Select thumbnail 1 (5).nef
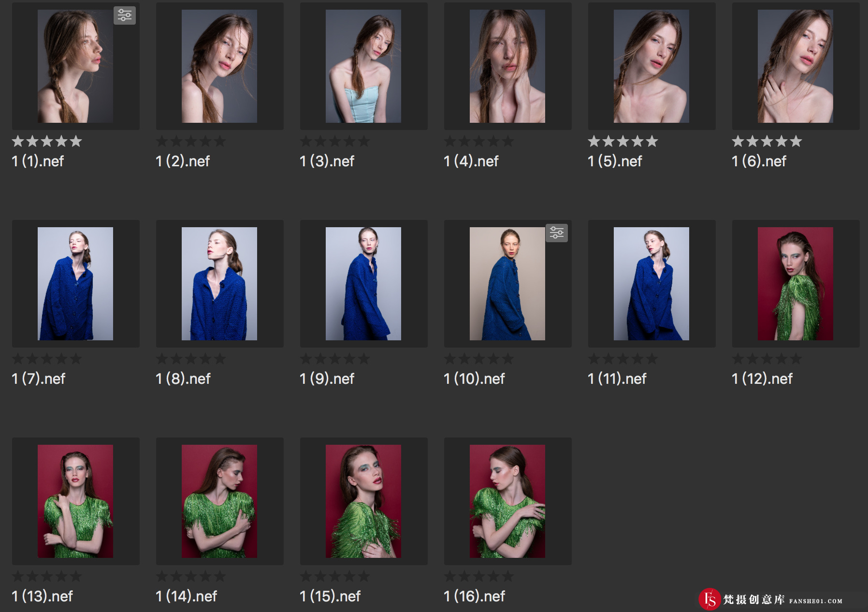868x612 pixels. point(651,66)
